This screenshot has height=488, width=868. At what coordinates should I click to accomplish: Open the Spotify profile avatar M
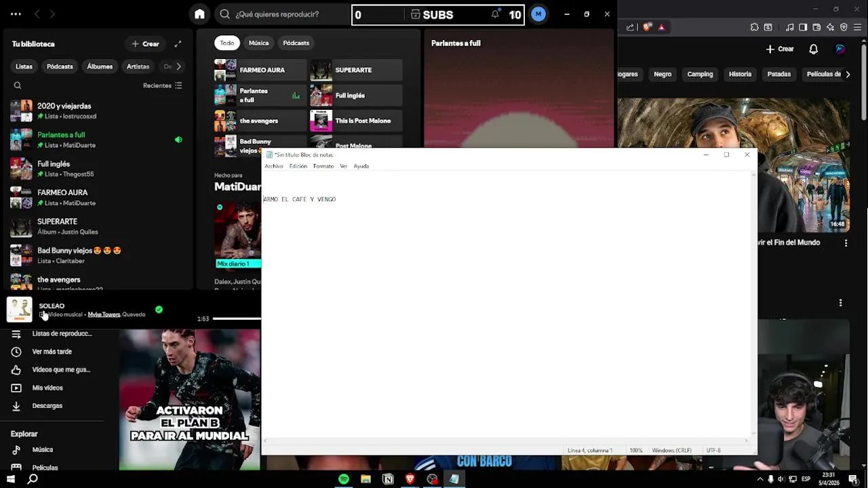[538, 14]
